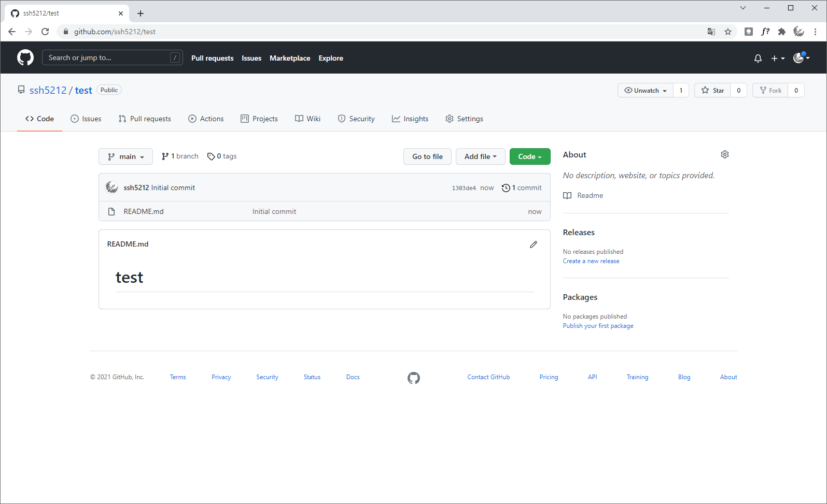Expand the Unwatch dropdown
Image resolution: width=827 pixels, height=504 pixels.
click(646, 90)
